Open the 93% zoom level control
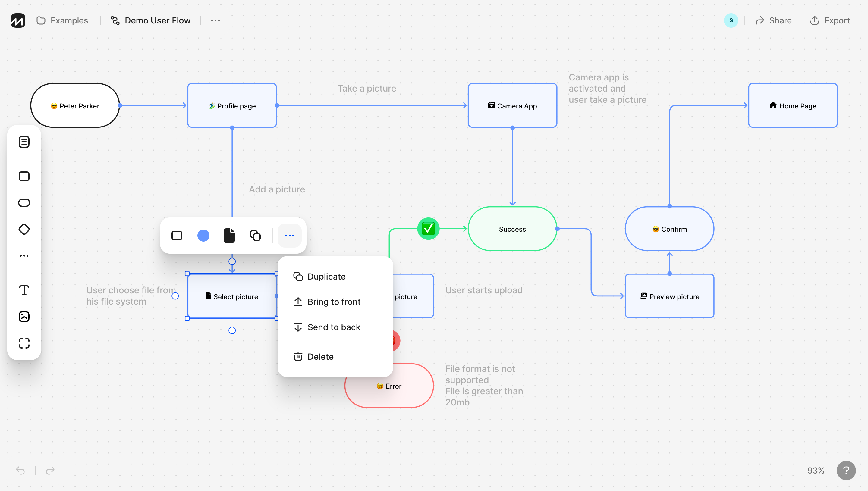The image size is (868, 491). (x=815, y=471)
